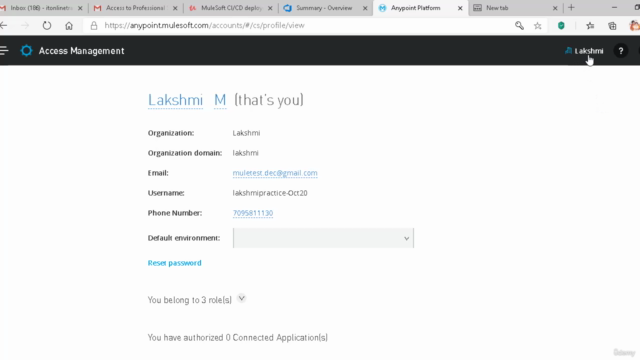Screen dimensions: 640x360
Task: Click the password key icon in address bar
Action: (x=519, y=26)
